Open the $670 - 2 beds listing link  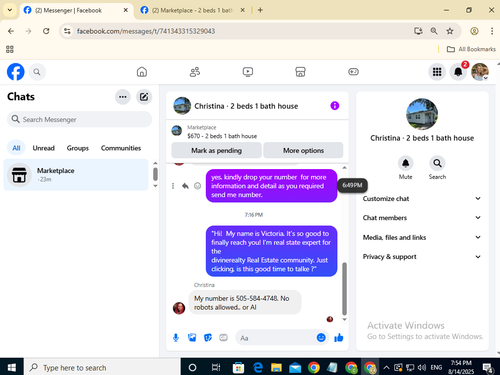click(x=222, y=136)
